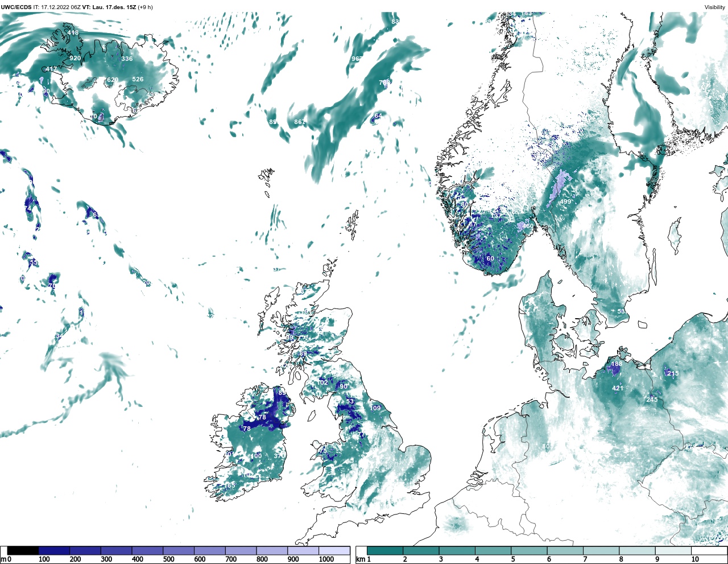
Task: Click the '421' value over northern Germany
Action: 618,389
